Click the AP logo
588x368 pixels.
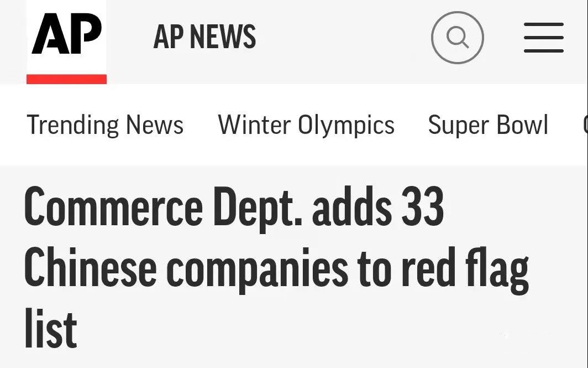pos(67,34)
